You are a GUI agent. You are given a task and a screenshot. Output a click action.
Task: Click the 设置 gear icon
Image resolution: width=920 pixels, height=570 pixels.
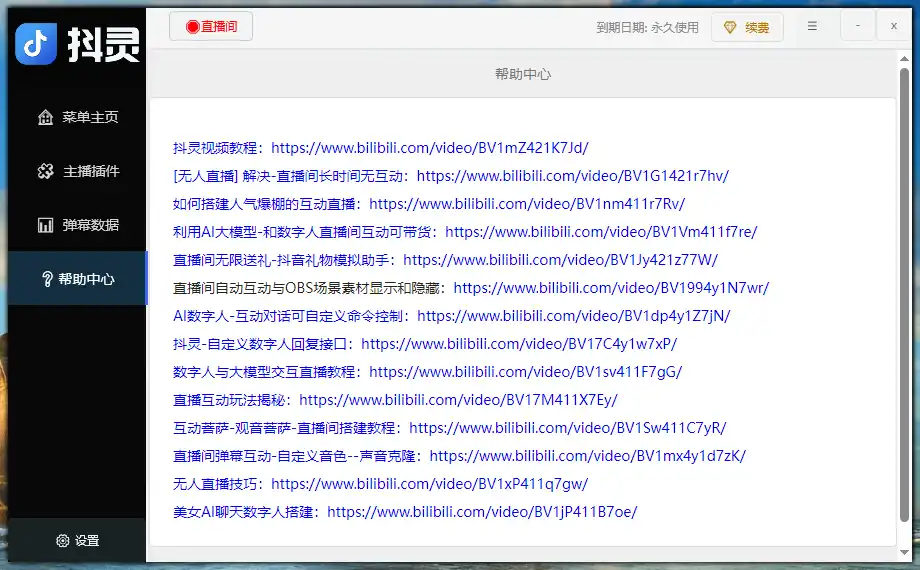tap(63, 540)
